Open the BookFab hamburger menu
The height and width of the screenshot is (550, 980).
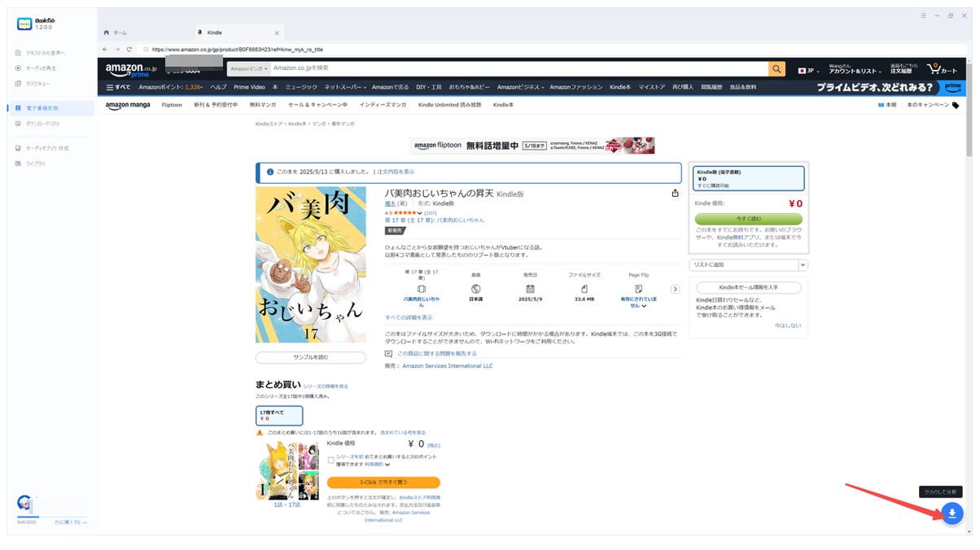tap(923, 15)
